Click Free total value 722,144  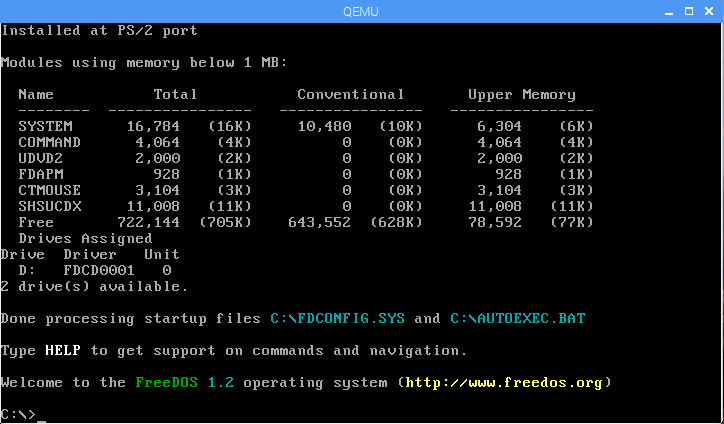[149, 223]
